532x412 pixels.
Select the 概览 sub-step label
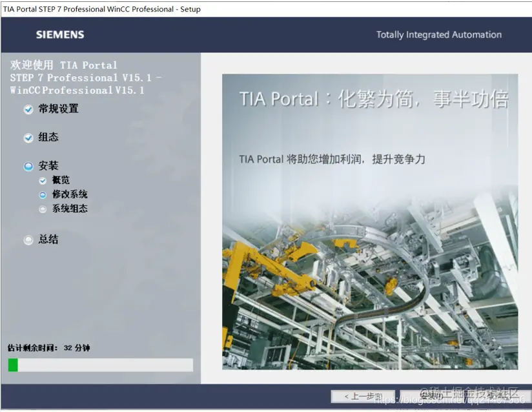coord(61,180)
